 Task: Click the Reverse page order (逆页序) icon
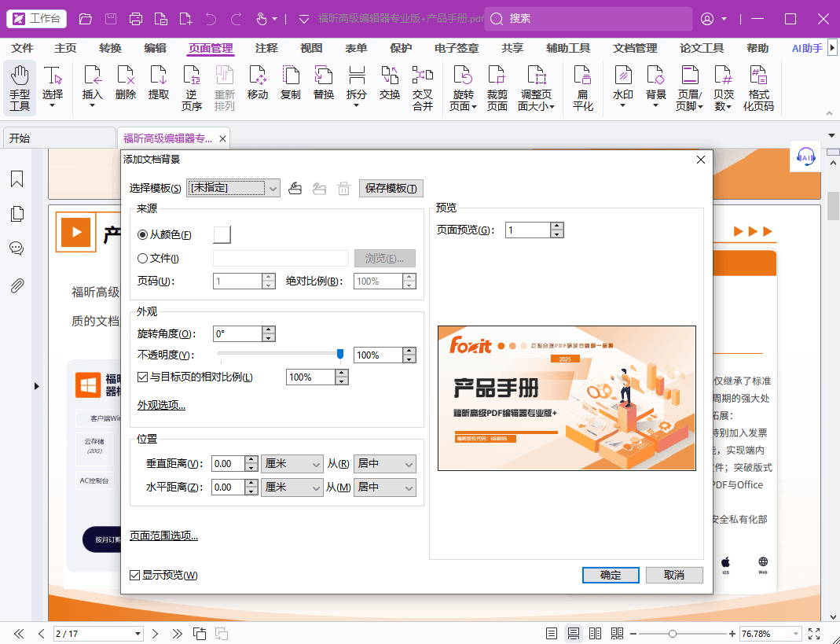191,88
